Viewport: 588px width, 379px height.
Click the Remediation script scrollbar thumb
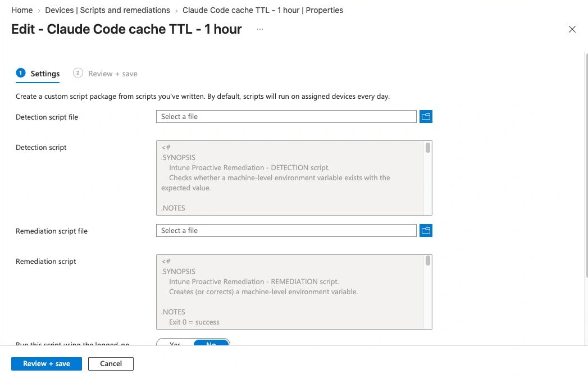tap(427, 261)
